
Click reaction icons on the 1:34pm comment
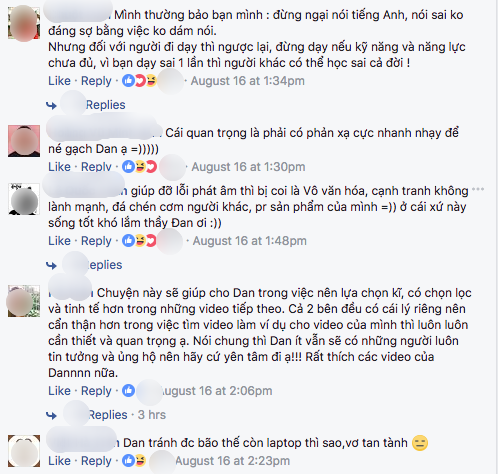[139, 81]
